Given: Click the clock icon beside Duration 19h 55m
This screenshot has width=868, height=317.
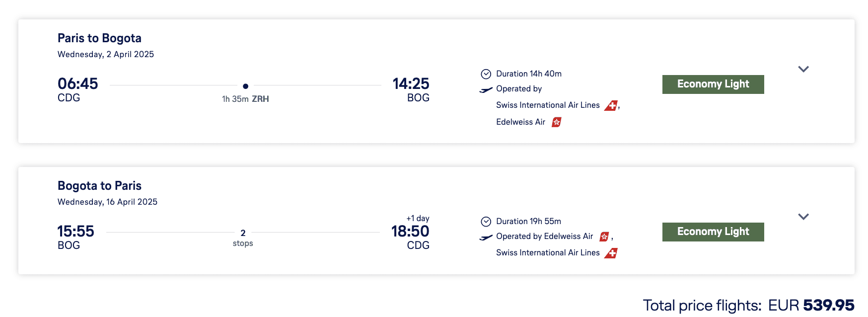Looking at the screenshot, I should pyautogui.click(x=486, y=222).
